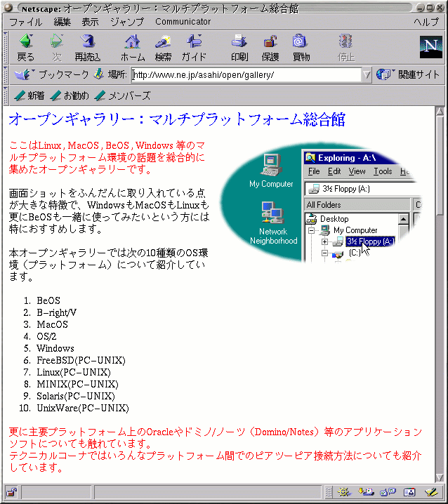This screenshot has width=448, height=504.
Task: Click list item UnixWare(PC-UNIX)
Action: tap(83, 409)
